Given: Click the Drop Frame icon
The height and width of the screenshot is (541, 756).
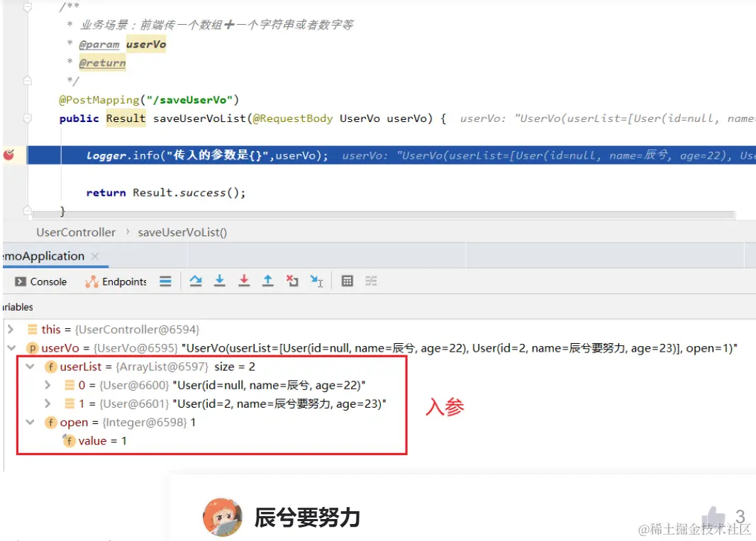Looking at the screenshot, I should (292, 281).
